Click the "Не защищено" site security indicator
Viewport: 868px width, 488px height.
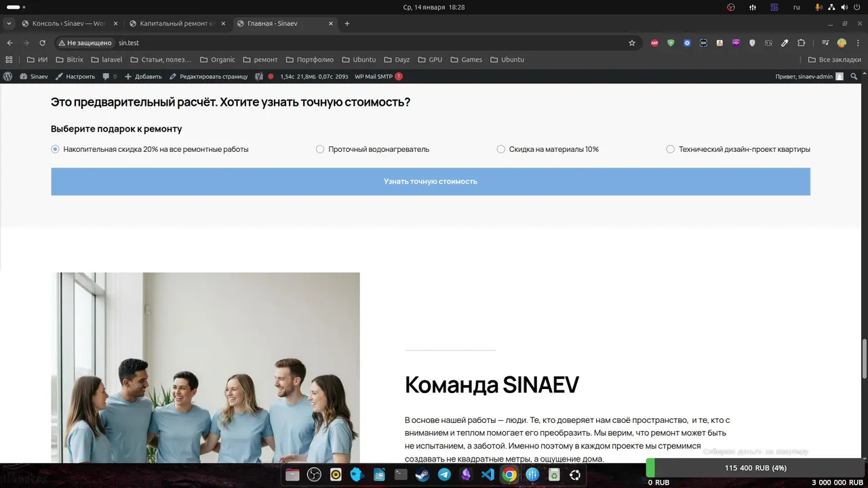[85, 43]
